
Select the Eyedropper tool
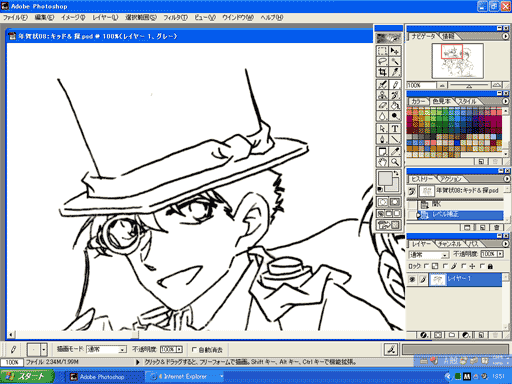coord(395,152)
